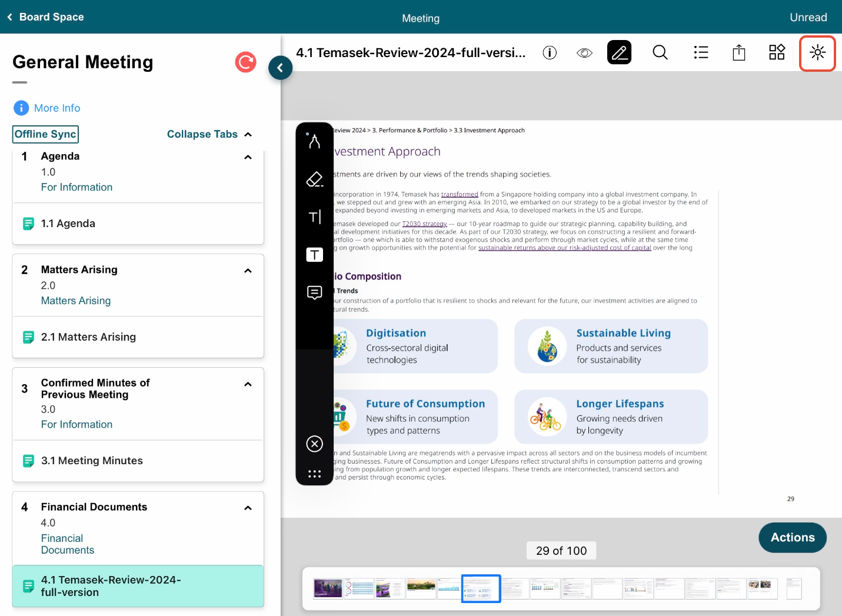Select the currently highlighted page thumbnail
This screenshot has height=616, width=842.
pos(481,588)
